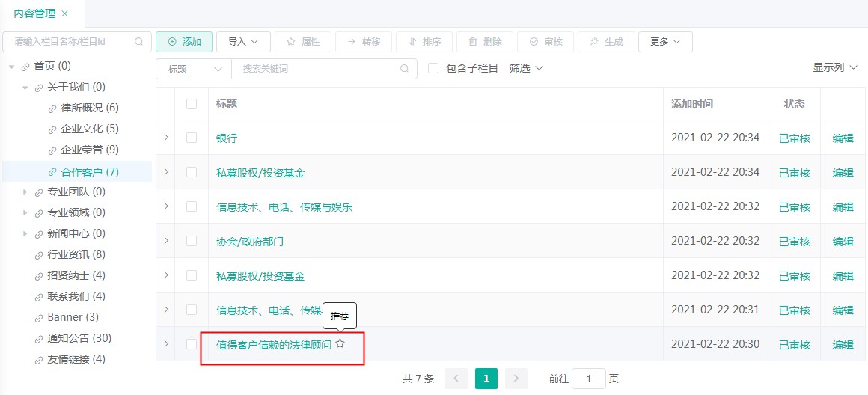Go to the previous page arrow

[x=456, y=379]
